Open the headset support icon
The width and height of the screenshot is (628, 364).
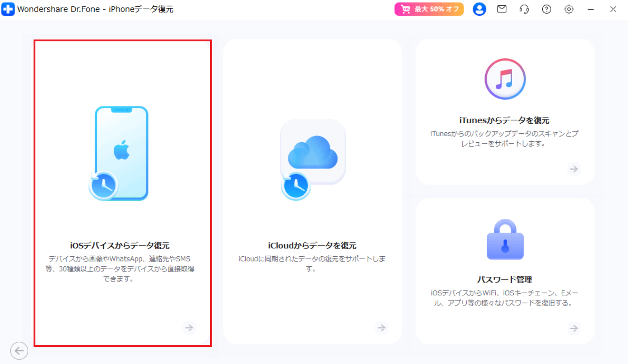(x=524, y=9)
